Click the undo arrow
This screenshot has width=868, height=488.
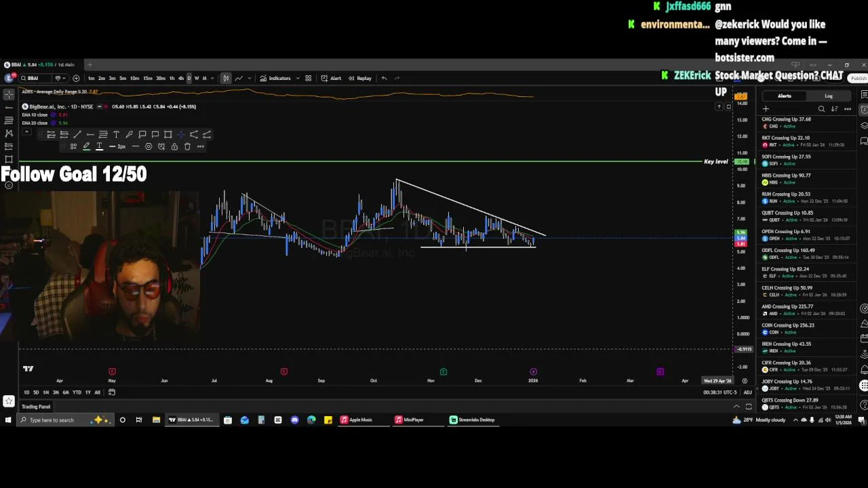pos(384,78)
